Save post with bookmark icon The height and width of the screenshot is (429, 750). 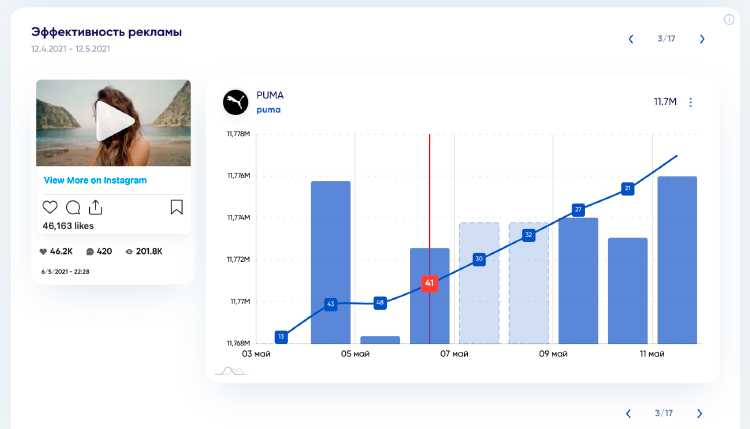click(176, 207)
